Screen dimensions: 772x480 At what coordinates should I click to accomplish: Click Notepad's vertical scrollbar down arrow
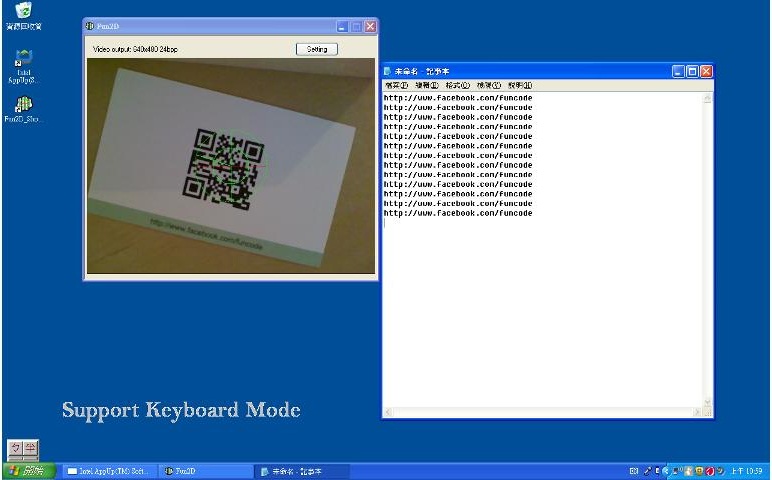tap(708, 402)
